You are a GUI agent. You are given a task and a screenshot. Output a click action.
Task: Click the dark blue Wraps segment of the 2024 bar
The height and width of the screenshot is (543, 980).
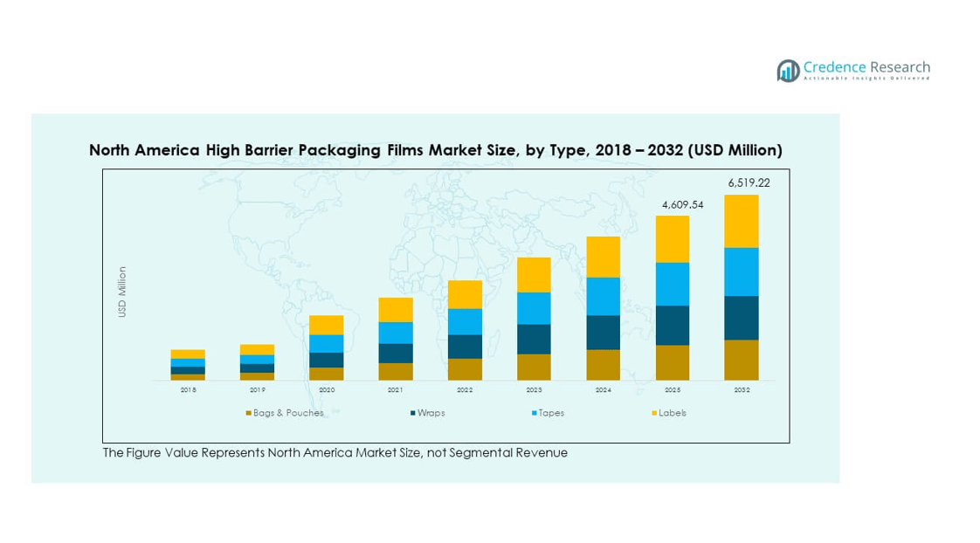click(x=603, y=332)
